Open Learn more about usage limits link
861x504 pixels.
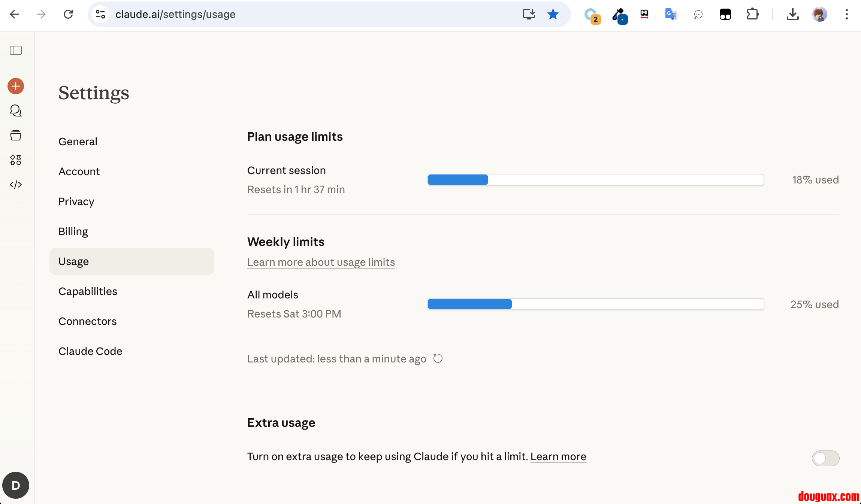[321, 262]
